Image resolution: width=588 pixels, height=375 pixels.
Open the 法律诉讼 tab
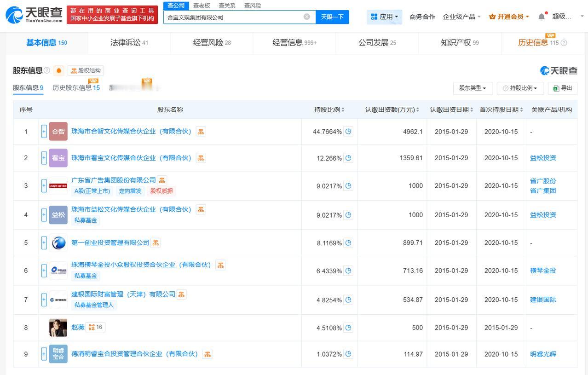(129, 43)
